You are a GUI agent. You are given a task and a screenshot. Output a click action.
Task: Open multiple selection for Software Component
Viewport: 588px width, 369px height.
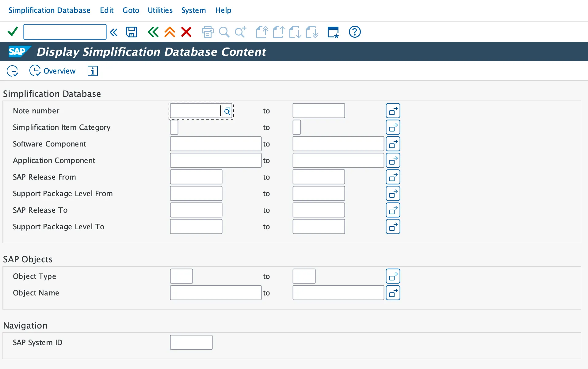click(x=393, y=144)
